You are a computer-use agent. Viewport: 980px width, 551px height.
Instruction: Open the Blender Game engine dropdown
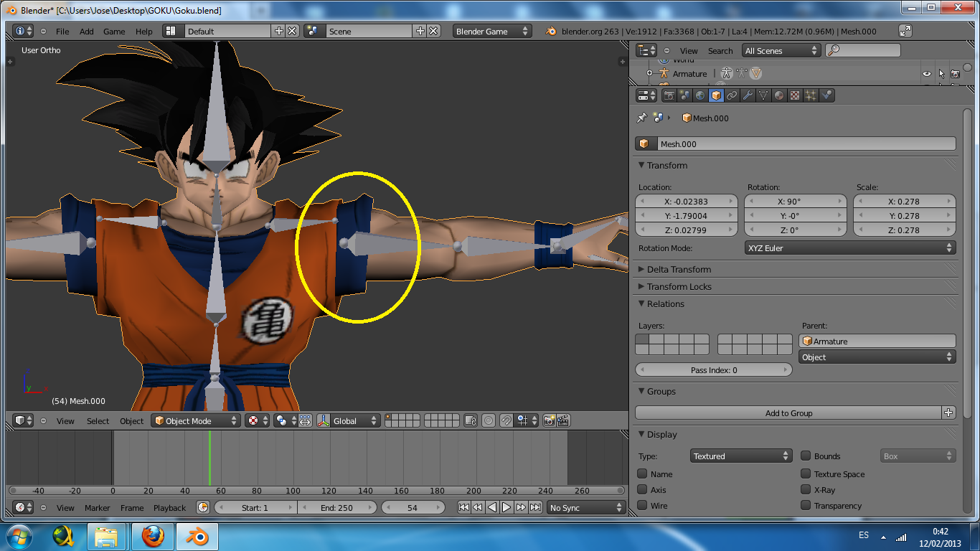pyautogui.click(x=491, y=32)
